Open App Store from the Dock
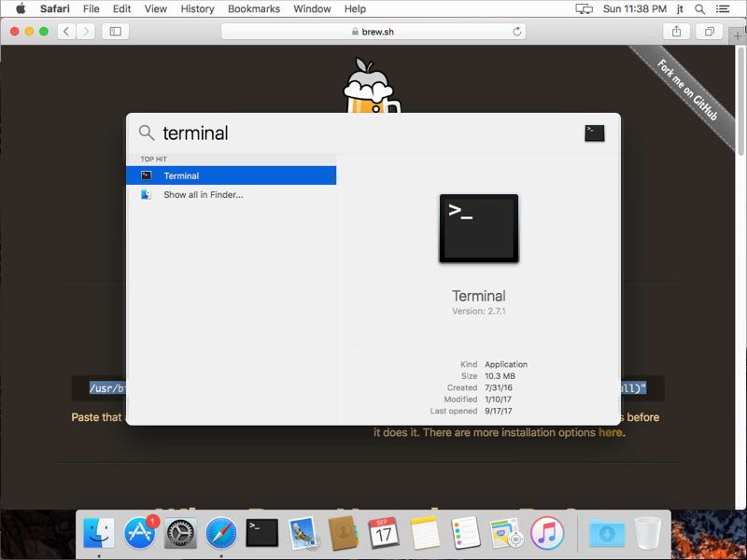This screenshot has width=747, height=560. coord(140,532)
